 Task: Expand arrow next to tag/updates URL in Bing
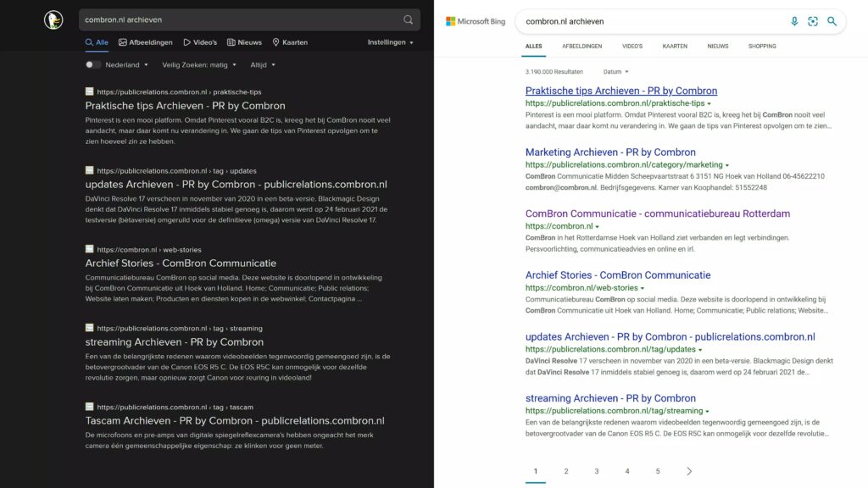pyautogui.click(x=700, y=350)
